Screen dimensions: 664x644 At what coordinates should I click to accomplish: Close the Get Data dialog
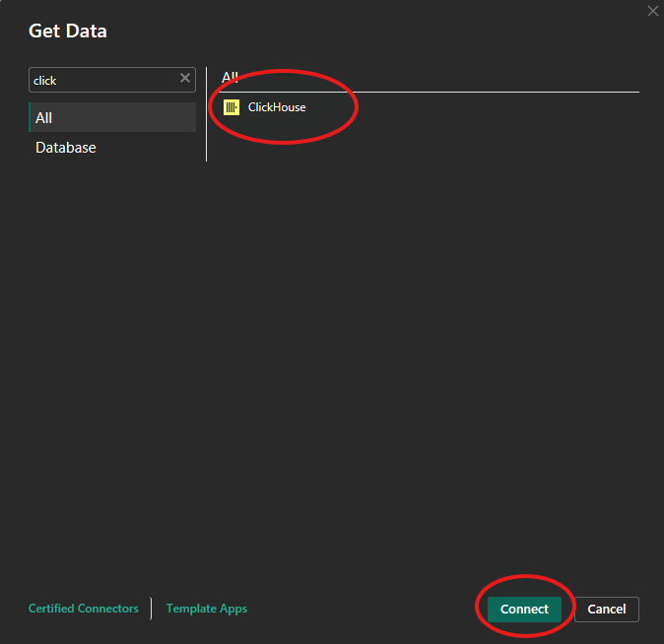pos(653,11)
